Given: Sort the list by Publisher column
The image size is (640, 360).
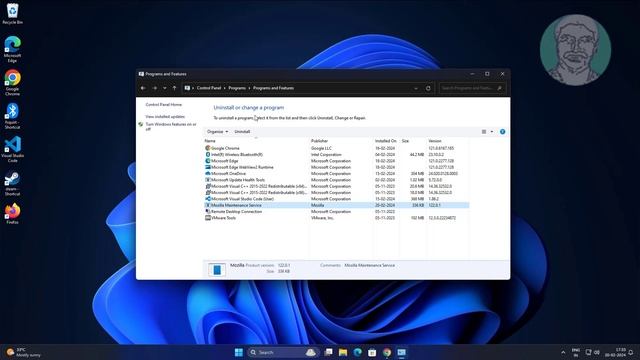Looking at the screenshot, I should coord(341,141).
